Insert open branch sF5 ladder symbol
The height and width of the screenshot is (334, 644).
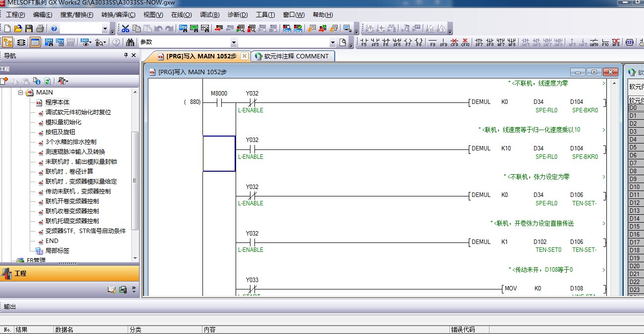[x=375, y=43]
